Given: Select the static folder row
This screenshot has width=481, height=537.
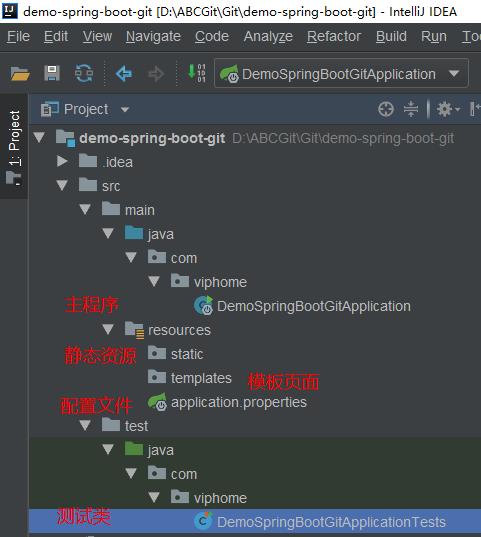Looking at the screenshot, I should (x=187, y=354).
